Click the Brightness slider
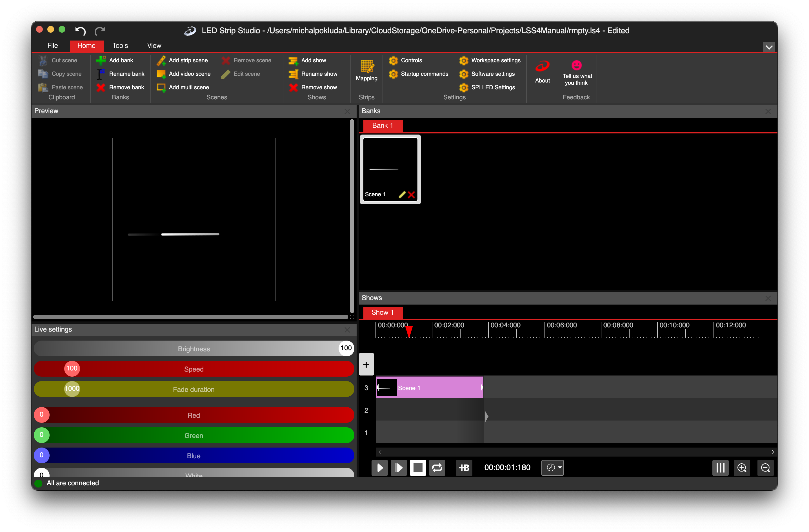The height and width of the screenshot is (532, 809). (194, 348)
